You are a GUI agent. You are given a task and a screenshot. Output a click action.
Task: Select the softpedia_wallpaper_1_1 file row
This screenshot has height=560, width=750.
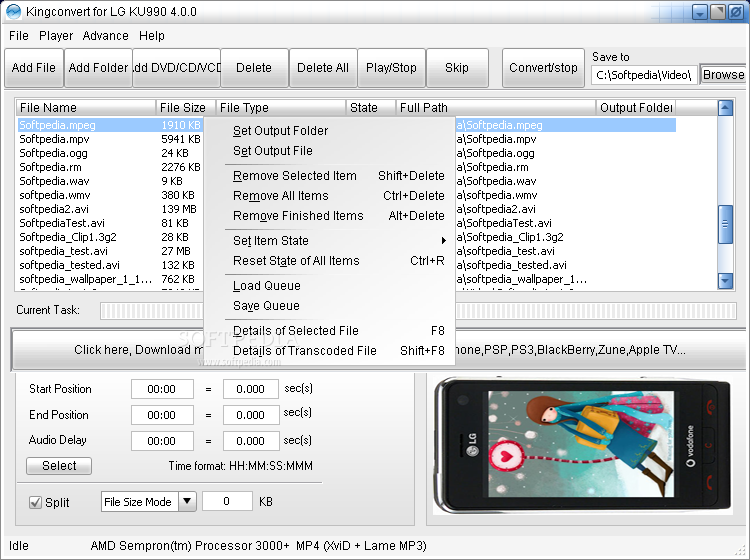[110, 279]
